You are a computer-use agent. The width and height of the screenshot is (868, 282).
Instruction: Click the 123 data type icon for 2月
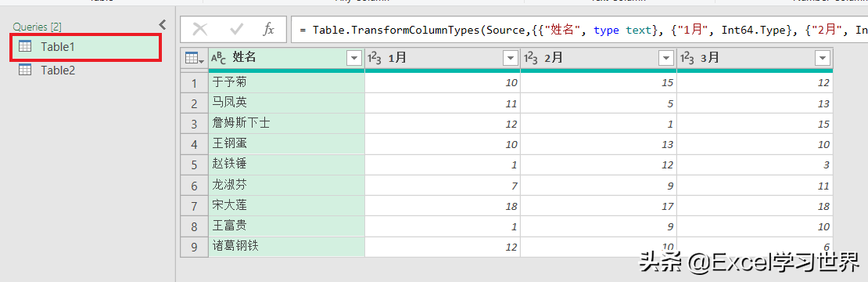[x=531, y=58]
